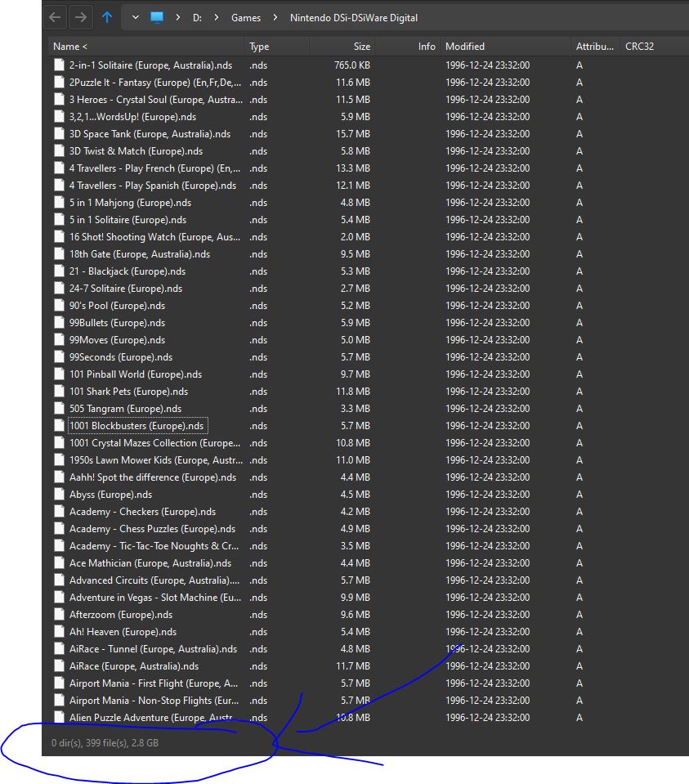Select AiRace - Tunnel file name
689x784 pixels.
pyautogui.click(x=153, y=649)
